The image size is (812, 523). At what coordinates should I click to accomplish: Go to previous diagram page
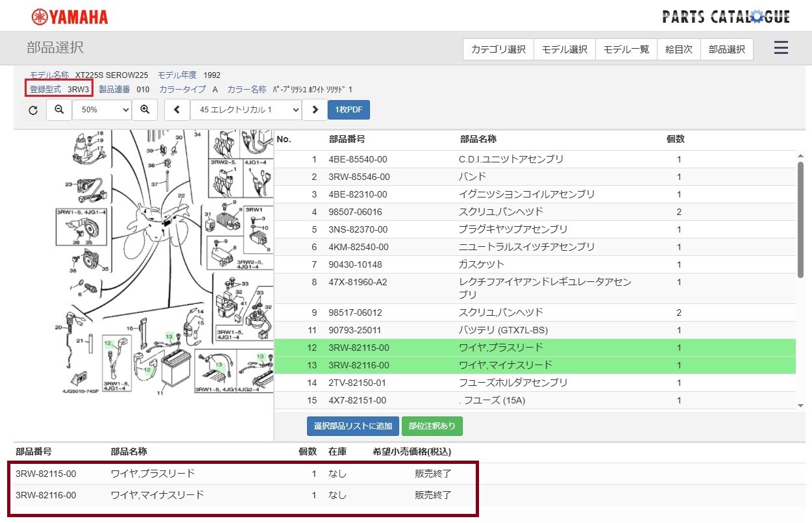coord(177,110)
